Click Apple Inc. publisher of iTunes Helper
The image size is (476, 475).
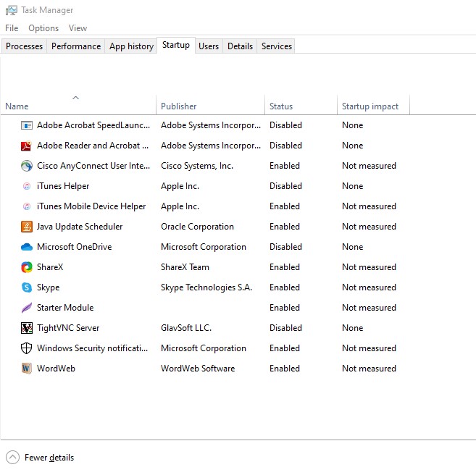point(180,186)
